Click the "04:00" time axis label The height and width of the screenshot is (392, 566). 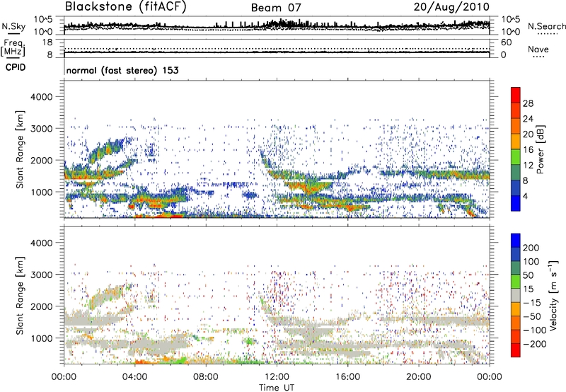(135, 377)
